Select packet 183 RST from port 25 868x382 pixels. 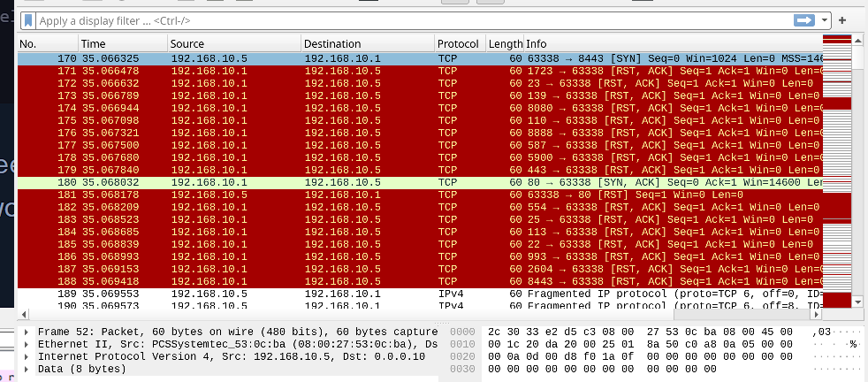(x=420, y=219)
